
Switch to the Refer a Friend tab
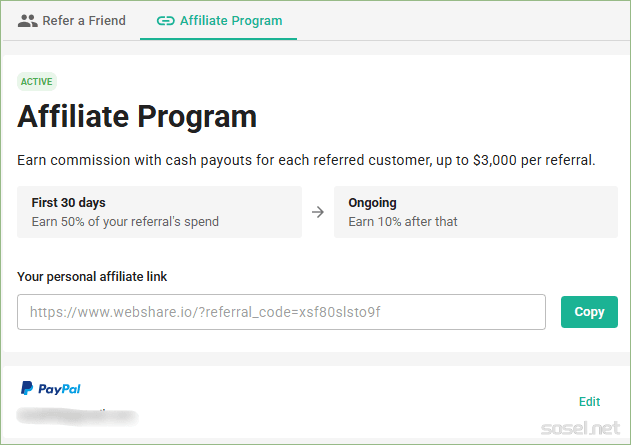[84, 20]
